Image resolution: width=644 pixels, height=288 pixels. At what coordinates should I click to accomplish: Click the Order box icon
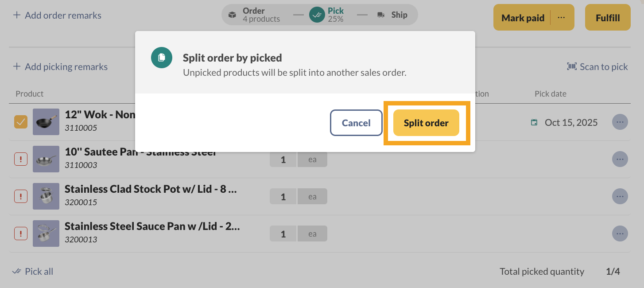click(233, 15)
